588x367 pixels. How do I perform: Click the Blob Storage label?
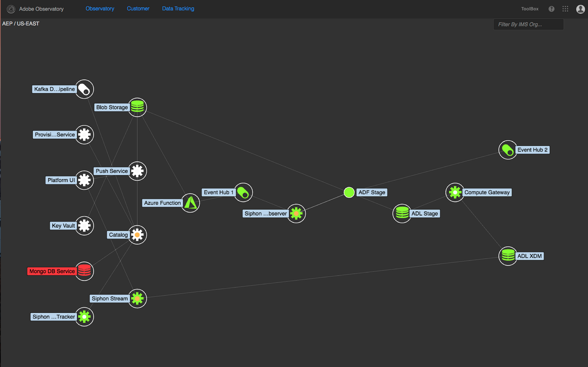coord(112,107)
